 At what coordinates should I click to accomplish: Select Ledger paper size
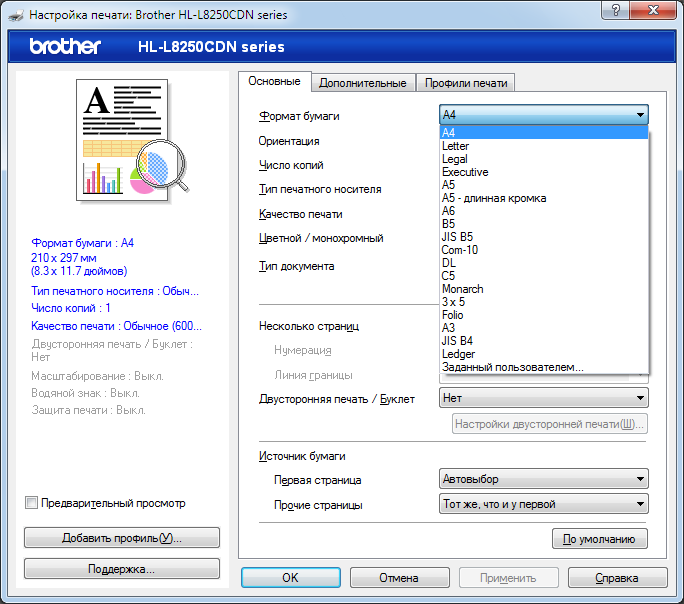pos(544,354)
